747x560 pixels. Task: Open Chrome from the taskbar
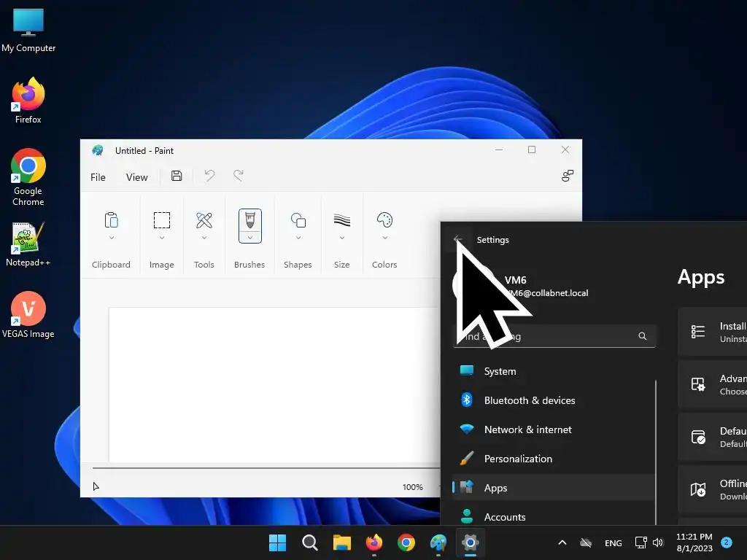pos(406,542)
